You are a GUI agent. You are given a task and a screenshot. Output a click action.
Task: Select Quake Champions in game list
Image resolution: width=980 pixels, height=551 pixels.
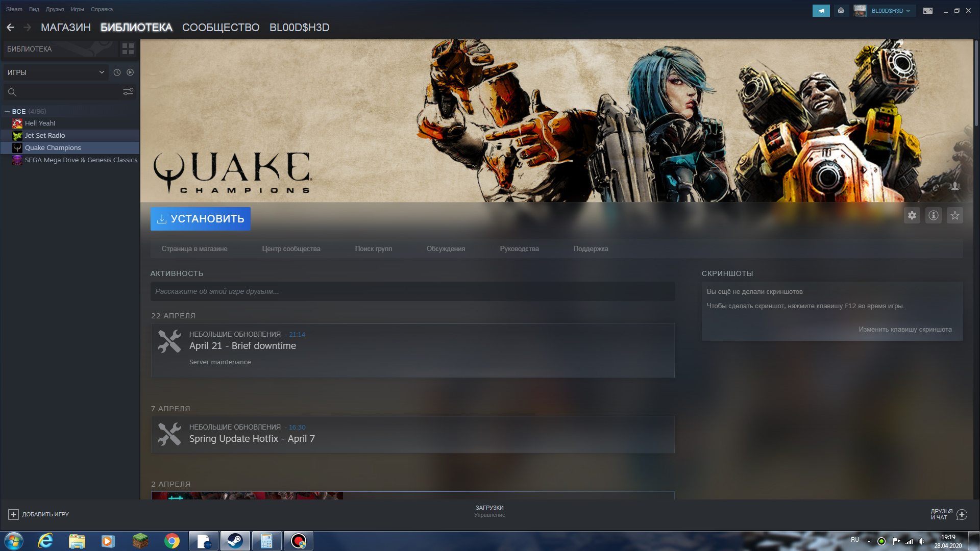[x=70, y=148]
